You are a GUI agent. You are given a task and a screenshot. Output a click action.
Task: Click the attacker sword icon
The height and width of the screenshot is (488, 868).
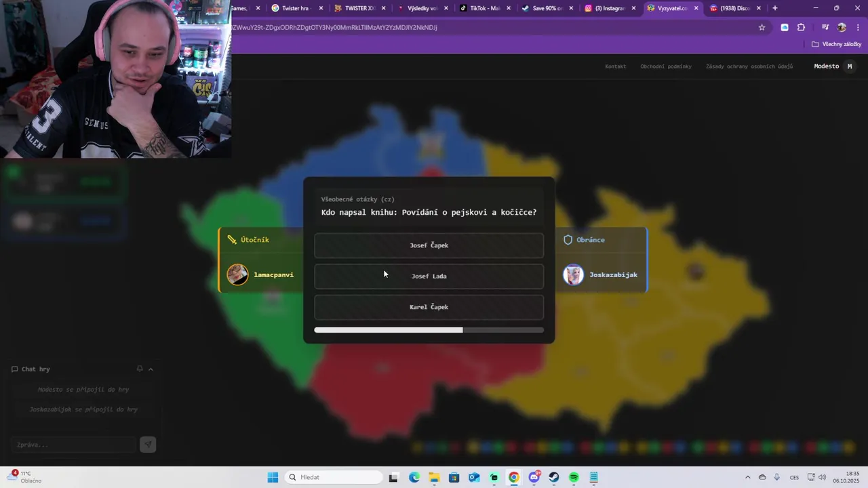232,240
